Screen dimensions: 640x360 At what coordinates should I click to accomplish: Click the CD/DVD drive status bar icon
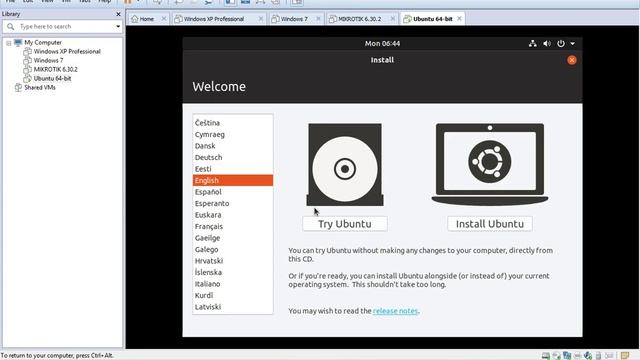click(556, 356)
